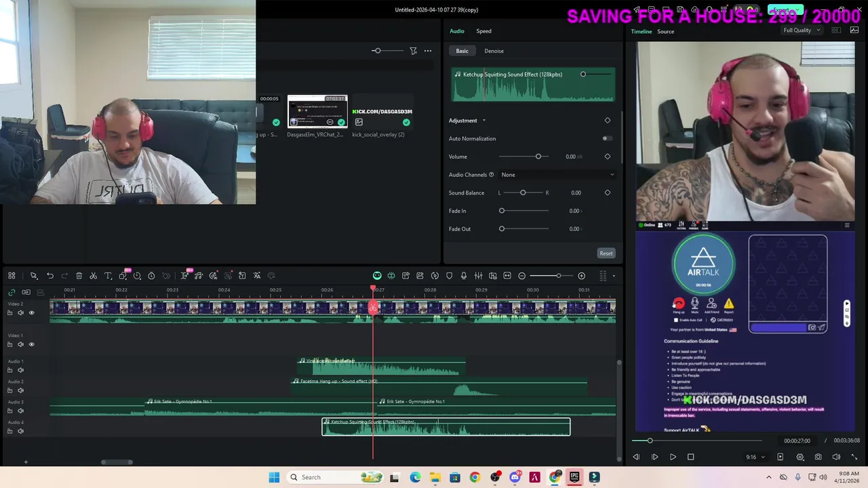Play the preview
This screenshot has height=488, width=868.
[673, 457]
